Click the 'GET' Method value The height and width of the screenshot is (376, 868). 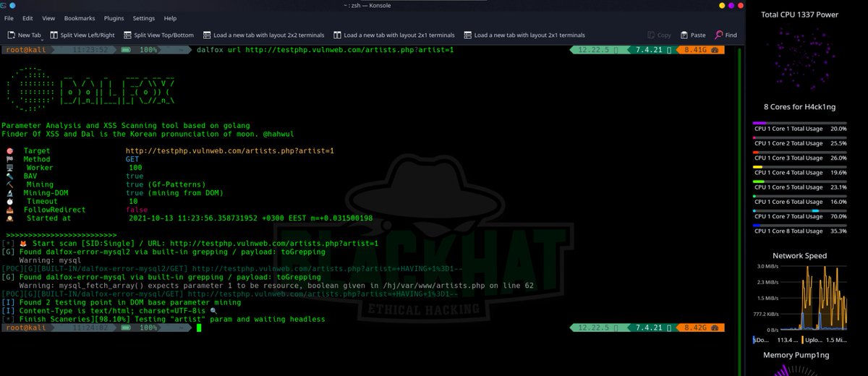coord(132,159)
